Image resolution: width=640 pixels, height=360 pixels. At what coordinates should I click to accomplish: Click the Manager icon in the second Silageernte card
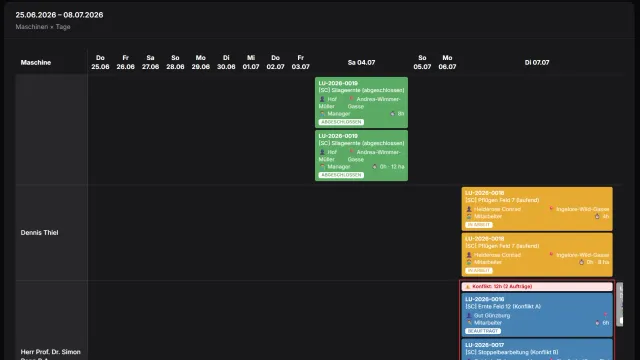coord(322,167)
